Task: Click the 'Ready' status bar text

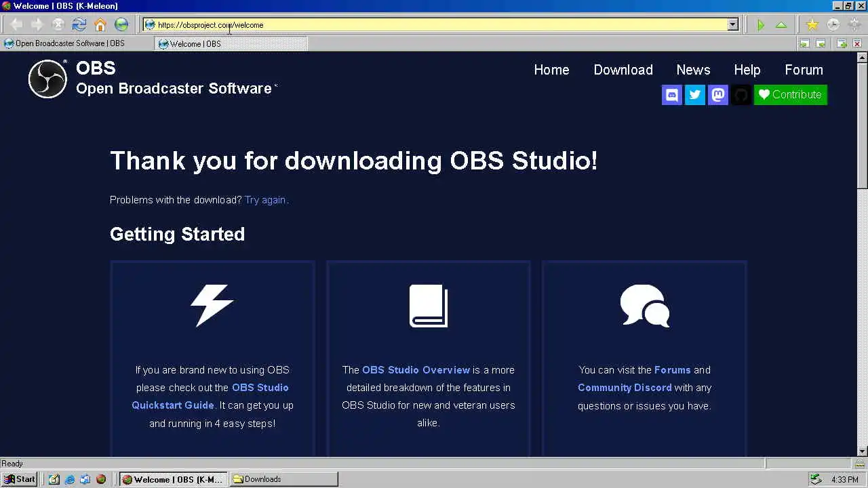Action: point(12,464)
